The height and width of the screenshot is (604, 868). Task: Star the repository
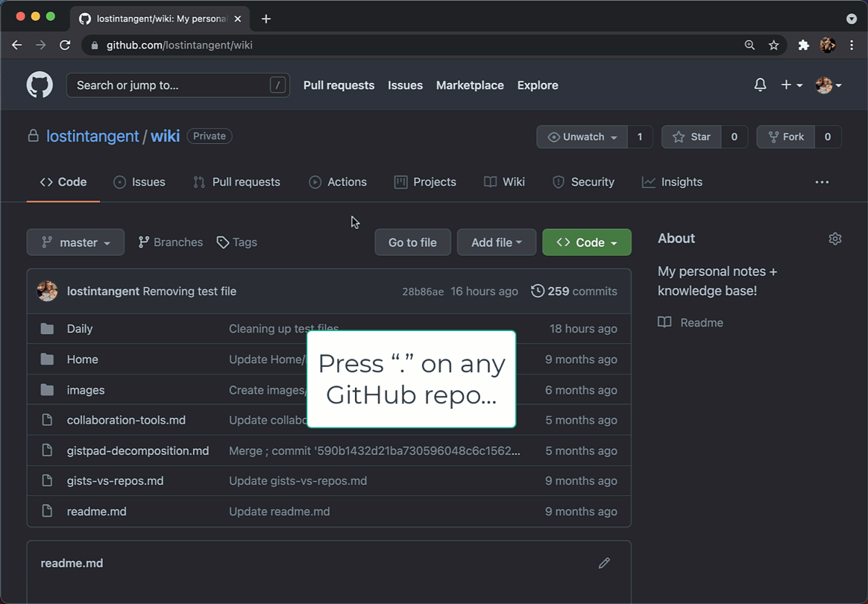click(691, 136)
